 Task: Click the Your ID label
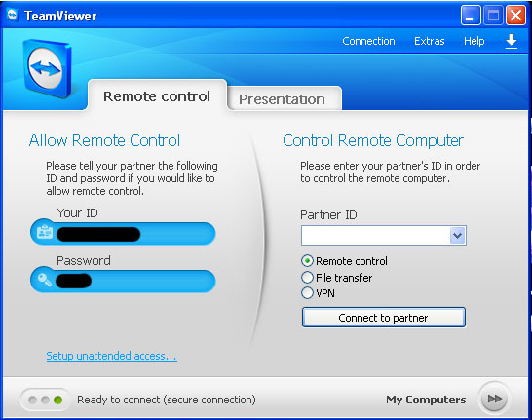[x=78, y=213]
